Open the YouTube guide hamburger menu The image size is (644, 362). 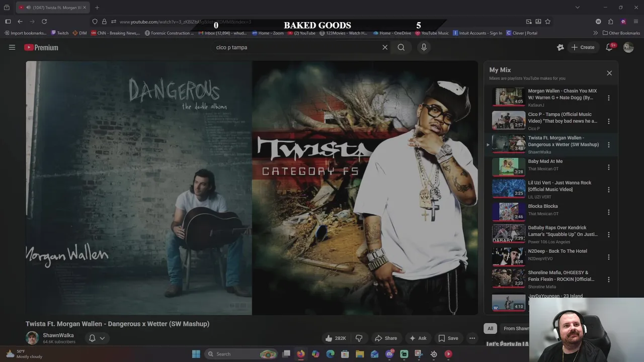point(12,47)
